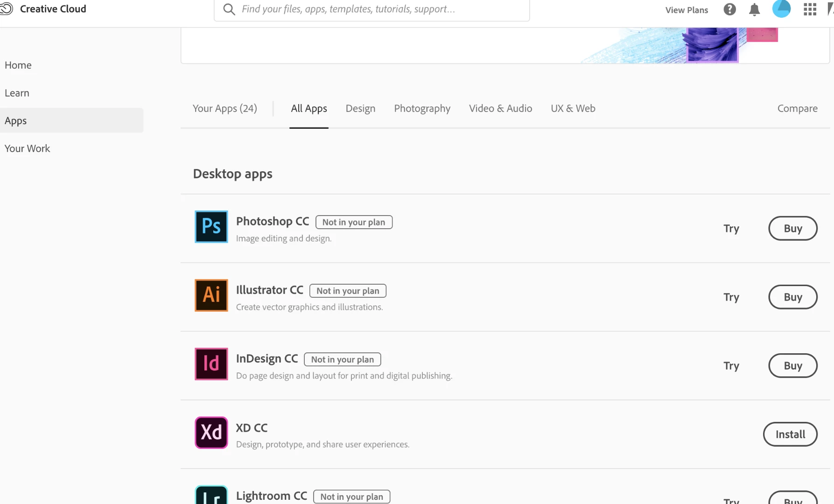
Task: Click the XD app icon
Action: (x=211, y=432)
